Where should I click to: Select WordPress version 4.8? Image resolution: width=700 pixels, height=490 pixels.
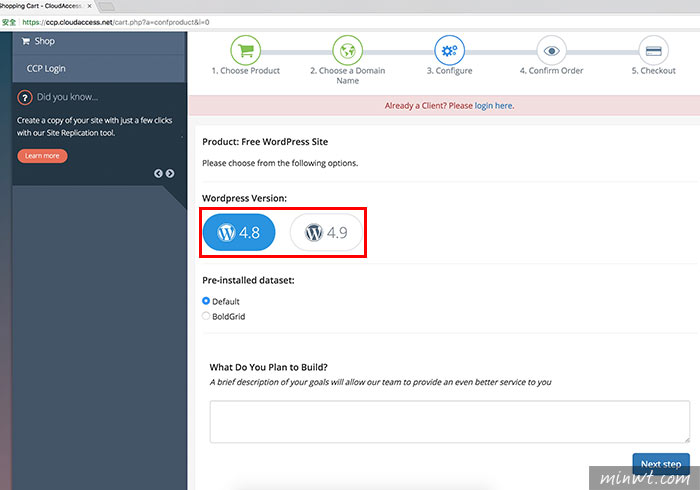[239, 232]
